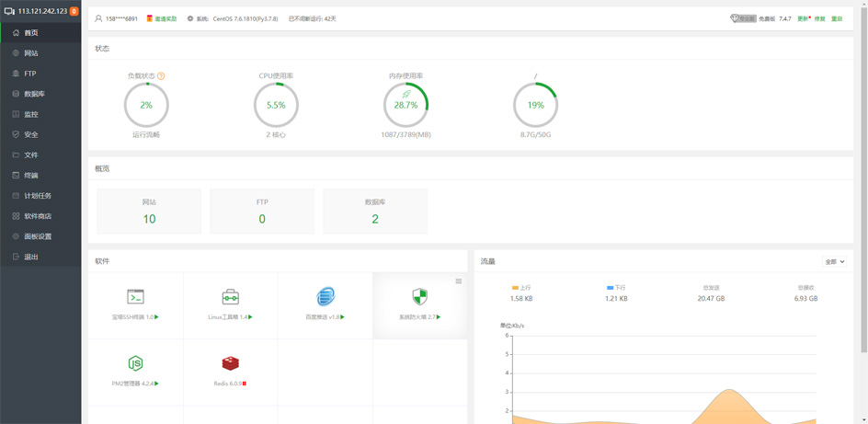Click green running arrow after 百度推送 v1.8

[x=342, y=317]
